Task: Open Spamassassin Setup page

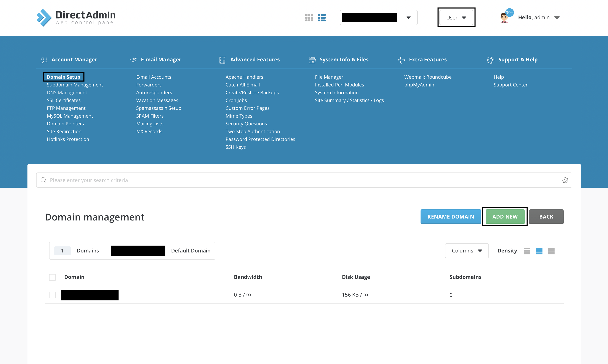Action: [159, 108]
